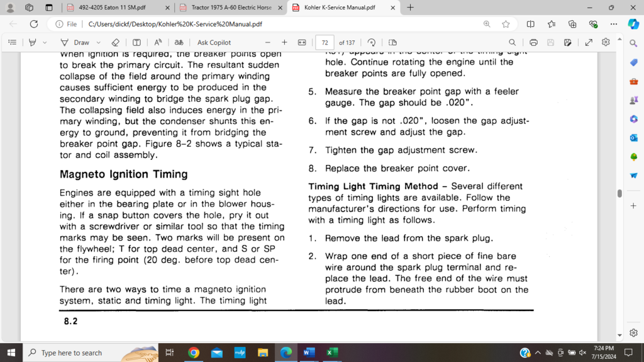Add an app to the sidebar
Image resolution: width=644 pixels, height=362 pixels.
[x=633, y=205]
